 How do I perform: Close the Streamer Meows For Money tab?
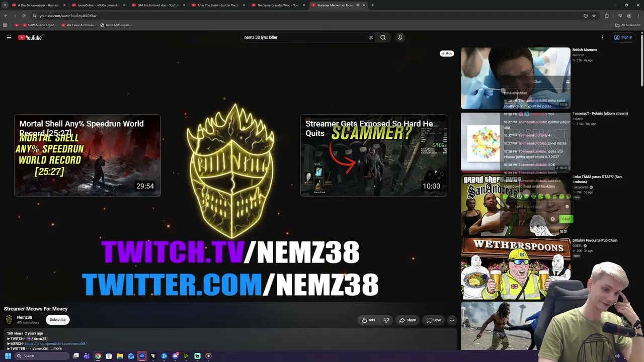tap(364, 5)
